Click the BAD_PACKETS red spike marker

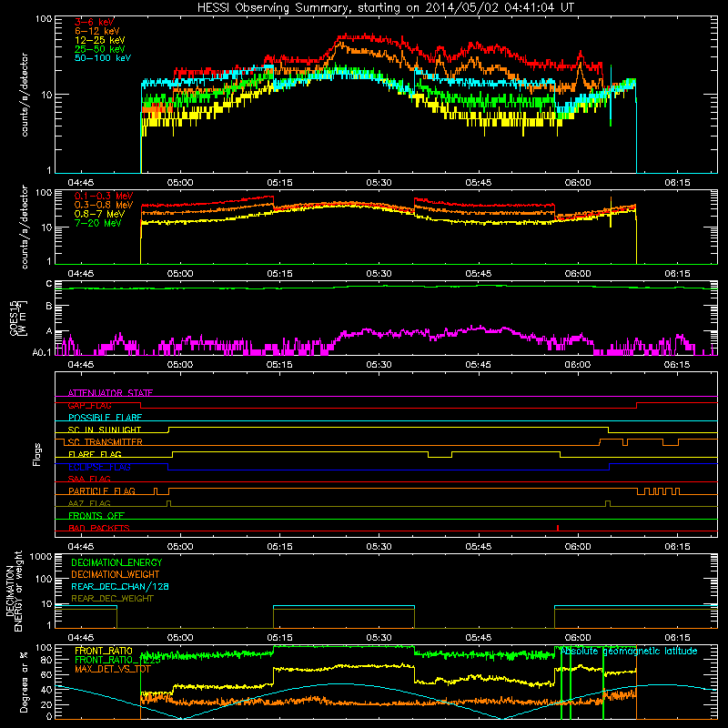click(558, 528)
